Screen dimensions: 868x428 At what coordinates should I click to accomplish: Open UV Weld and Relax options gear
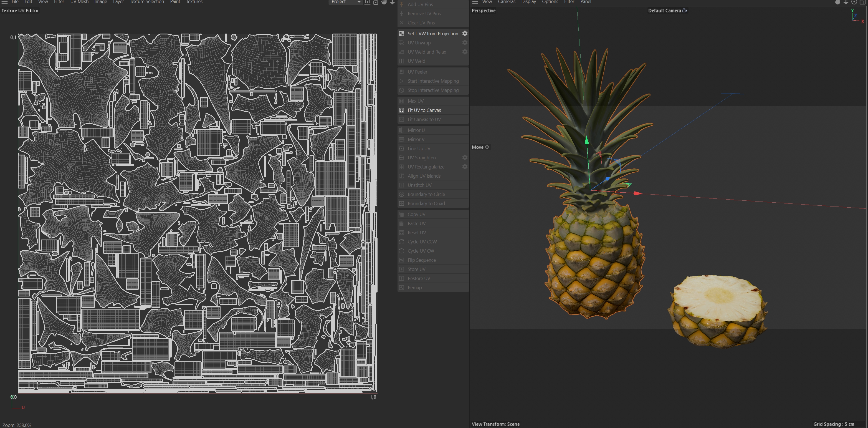(465, 52)
